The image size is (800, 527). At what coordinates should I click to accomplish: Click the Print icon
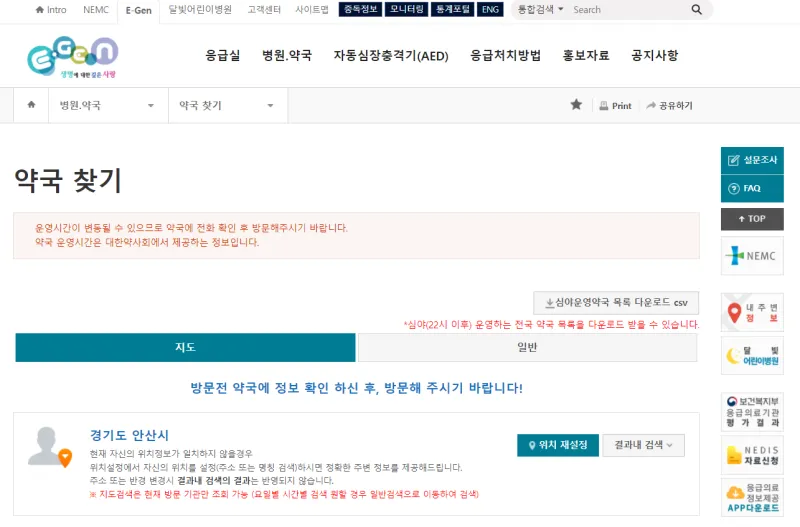pos(604,106)
